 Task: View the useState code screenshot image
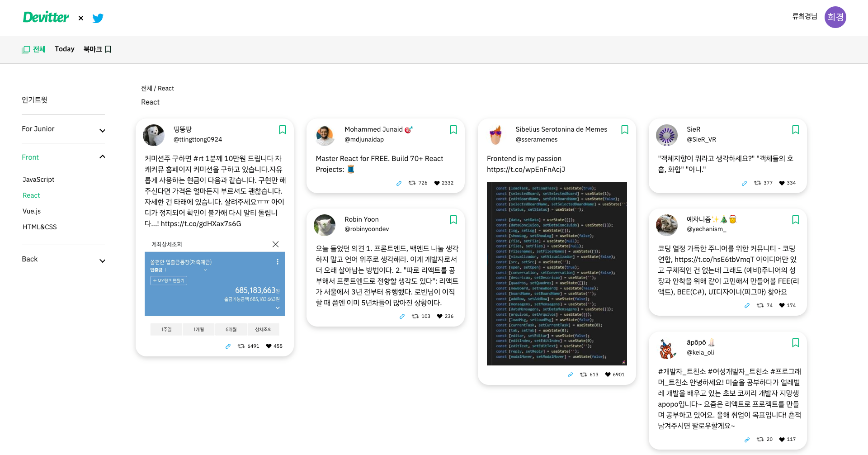(x=557, y=274)
